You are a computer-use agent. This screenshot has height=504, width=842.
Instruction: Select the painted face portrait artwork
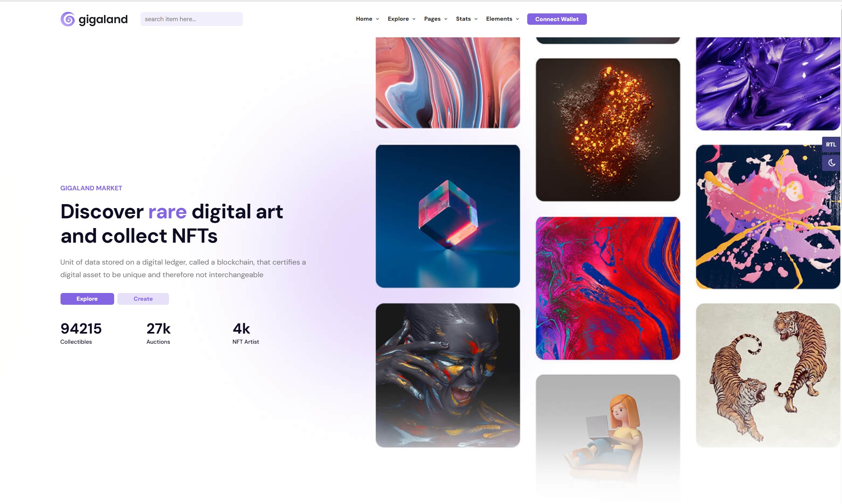coord(448,375)
